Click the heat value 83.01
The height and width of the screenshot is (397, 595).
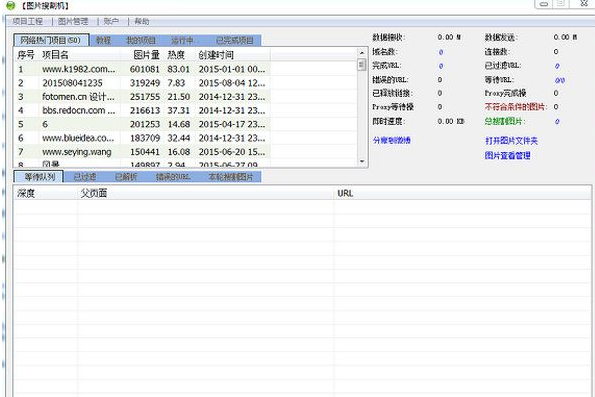[x=178, y=69]
